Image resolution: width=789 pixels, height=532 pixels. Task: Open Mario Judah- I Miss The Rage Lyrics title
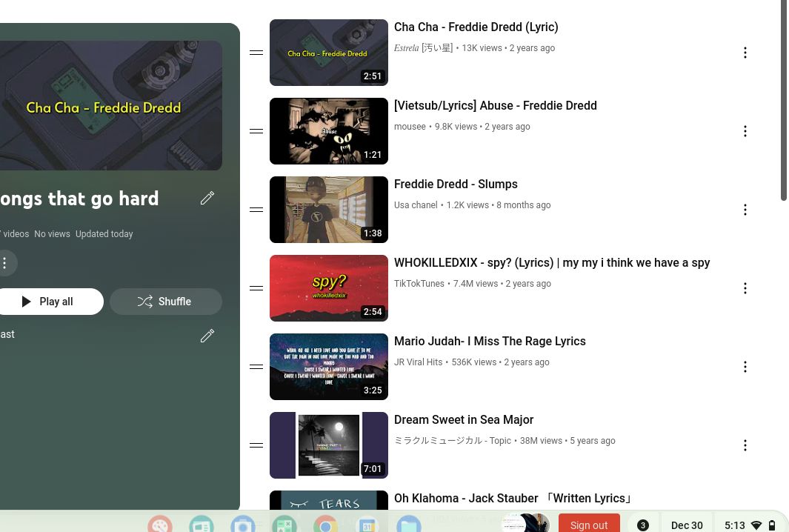[x=490, y=342]
